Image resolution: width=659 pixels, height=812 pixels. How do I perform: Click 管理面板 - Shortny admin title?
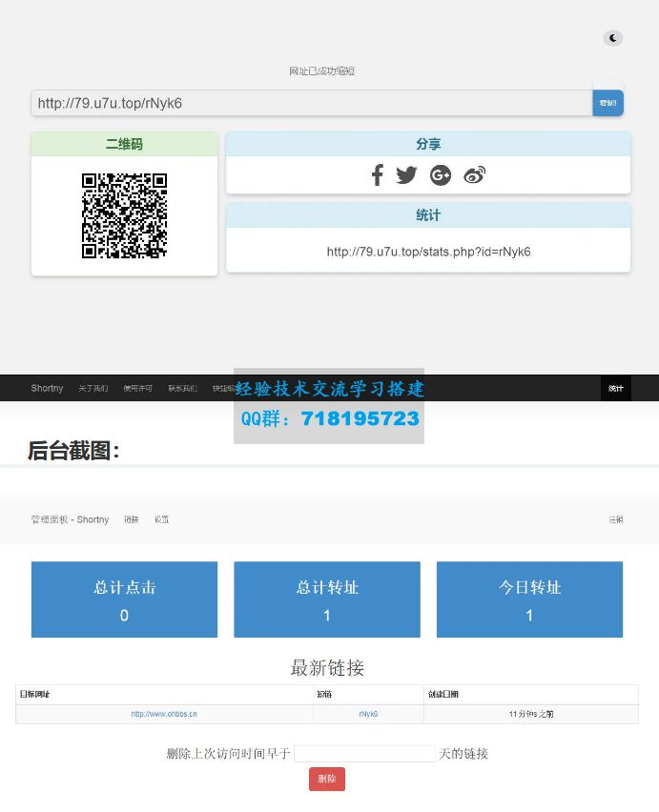coord(70,519)
